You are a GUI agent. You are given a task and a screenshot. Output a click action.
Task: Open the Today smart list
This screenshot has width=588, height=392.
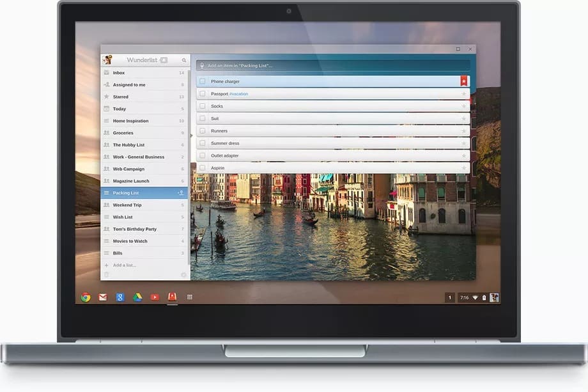tap(144, 109)
